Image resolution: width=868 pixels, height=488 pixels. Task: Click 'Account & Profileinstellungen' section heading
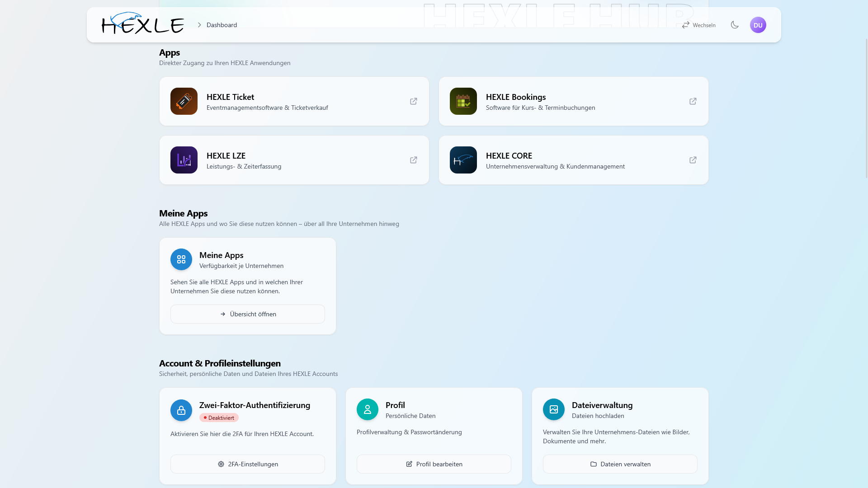click(220, 363)
